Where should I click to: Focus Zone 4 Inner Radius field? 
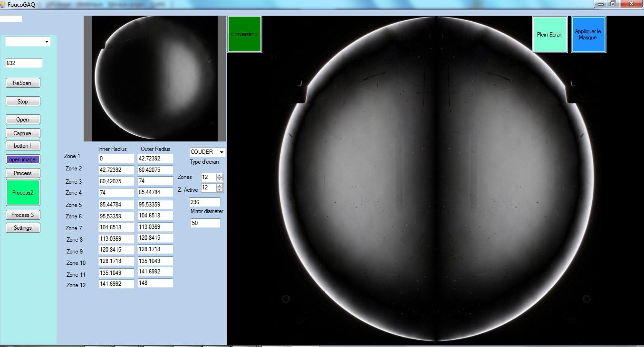coord(116,193)
